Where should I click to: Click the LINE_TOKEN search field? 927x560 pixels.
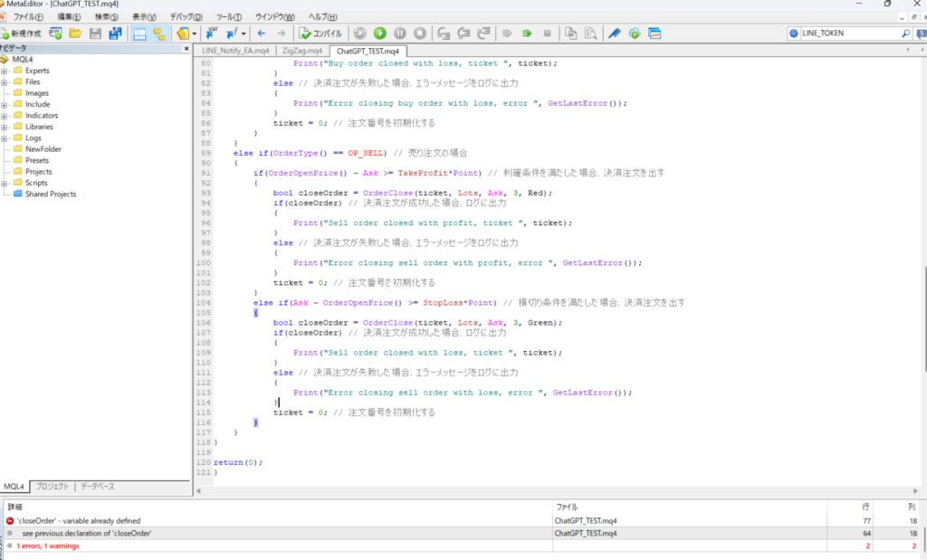pyautogui.click(x=849, y=33)
